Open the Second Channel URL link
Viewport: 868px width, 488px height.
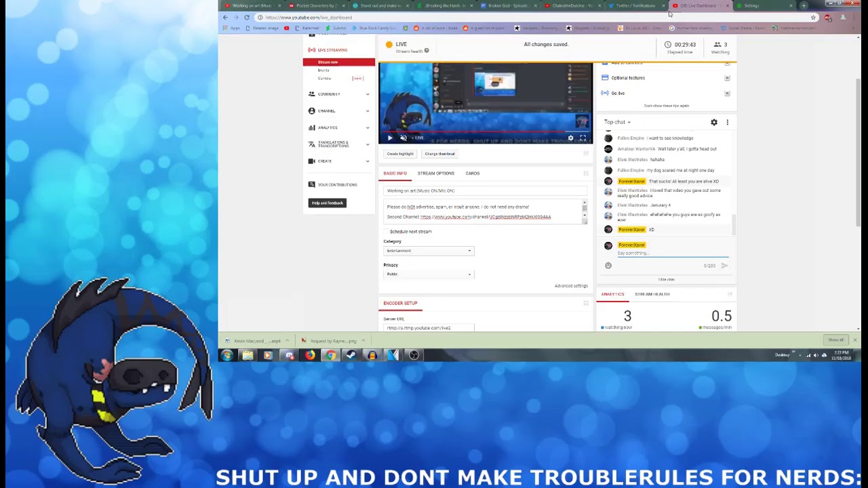tap(486, 217)
